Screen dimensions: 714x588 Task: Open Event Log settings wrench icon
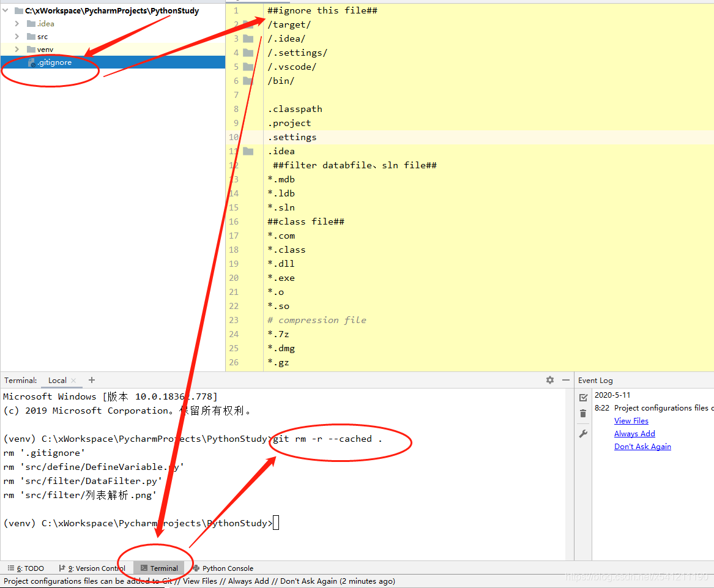(x=583, y=434)
